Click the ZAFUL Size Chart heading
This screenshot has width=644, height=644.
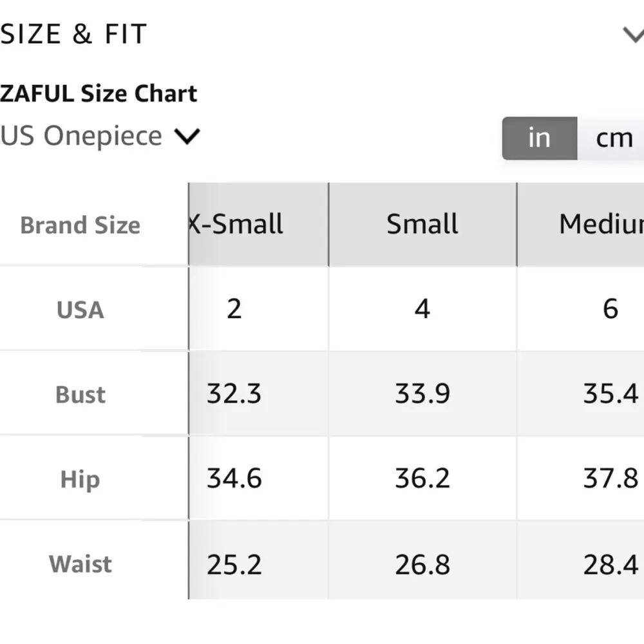[99, 93]
